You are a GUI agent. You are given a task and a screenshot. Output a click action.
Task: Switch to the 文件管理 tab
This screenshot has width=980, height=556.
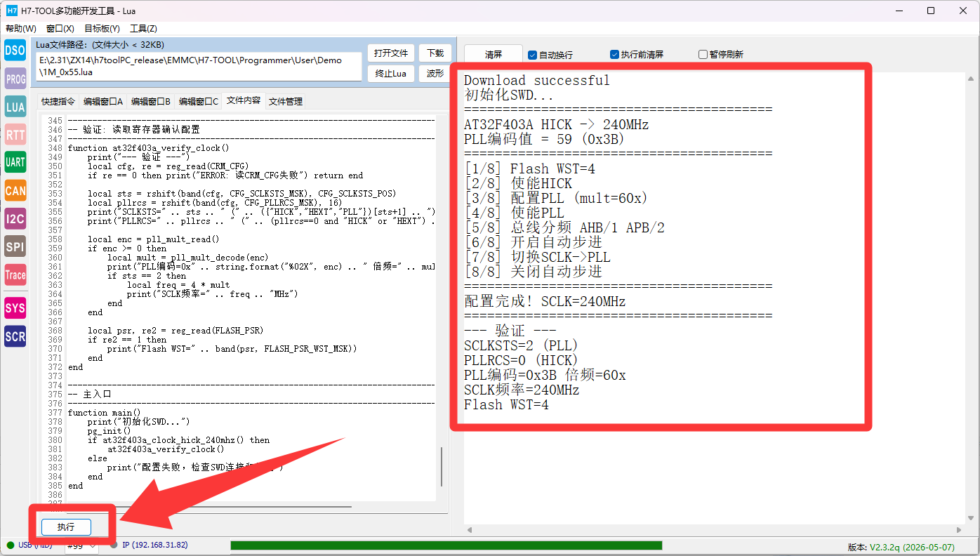(286, 102)
